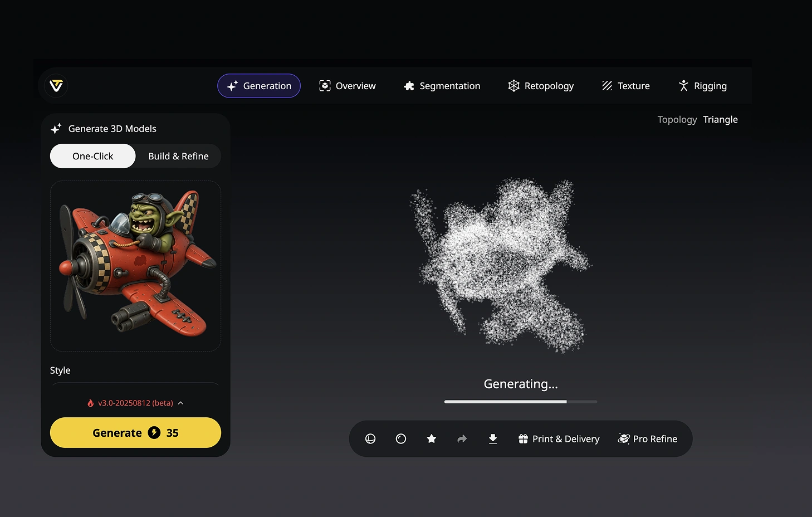812x517 pixels.
Task: Expand the v3.0-20250812 (beta) version selector
Action: 135,403
